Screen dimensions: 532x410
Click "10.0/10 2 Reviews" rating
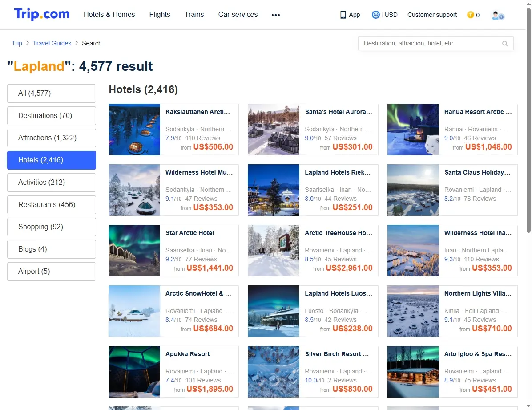click(330, 380)
